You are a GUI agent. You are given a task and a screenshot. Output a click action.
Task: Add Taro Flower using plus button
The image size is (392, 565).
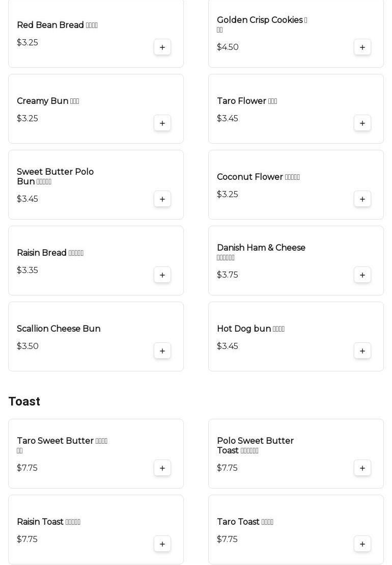362,123
